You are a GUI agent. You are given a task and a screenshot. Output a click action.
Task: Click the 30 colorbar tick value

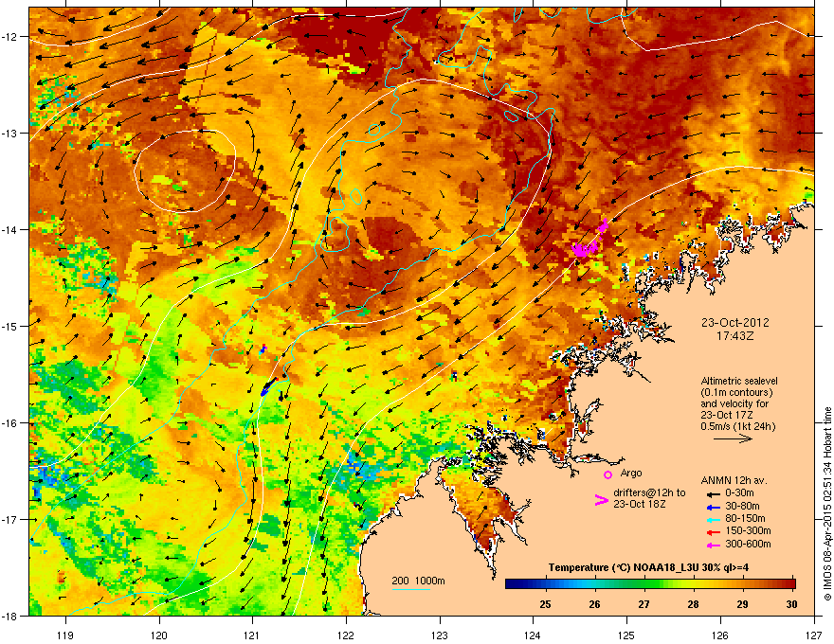(791, 604)
